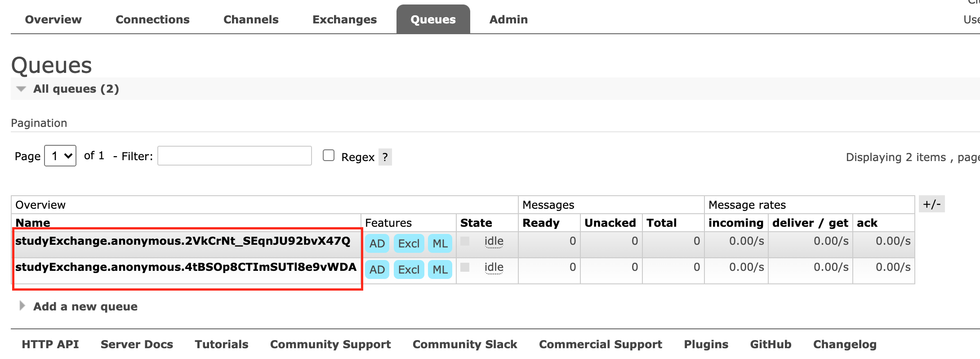980x359 pixels.
Task: Click the AD badge of the first queue
Action: [x=377, y=243]
